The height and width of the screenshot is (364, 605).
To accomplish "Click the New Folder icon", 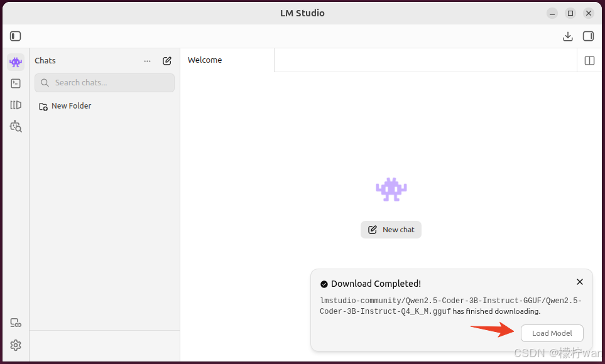I will [x=43, y=107].
